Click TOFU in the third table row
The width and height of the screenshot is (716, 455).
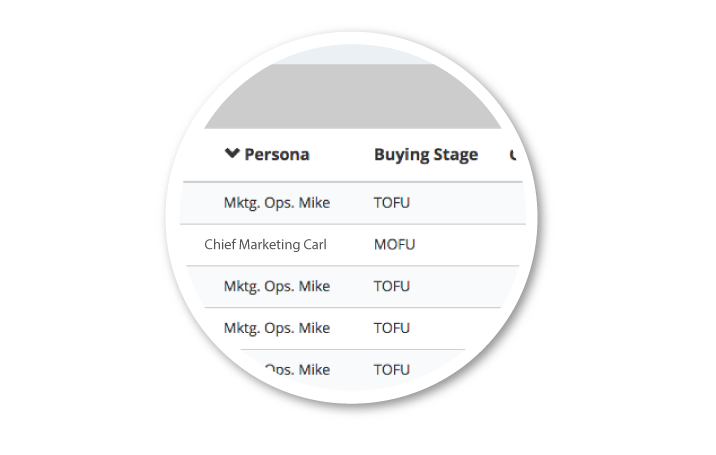[392, 286]
